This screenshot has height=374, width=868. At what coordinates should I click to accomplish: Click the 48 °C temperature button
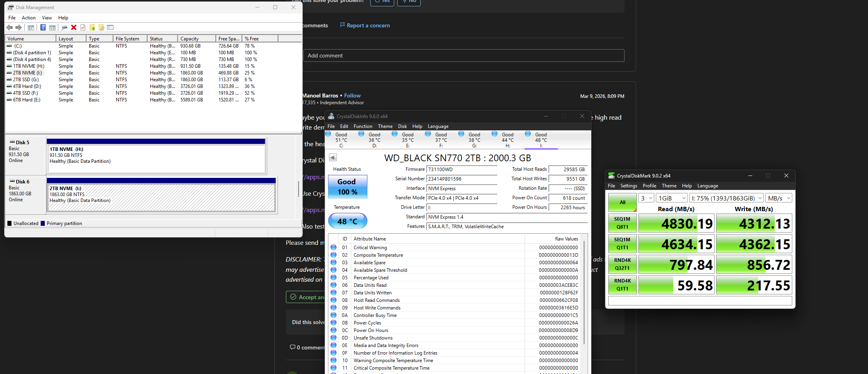pyautogui.click(x=348, y=221)
